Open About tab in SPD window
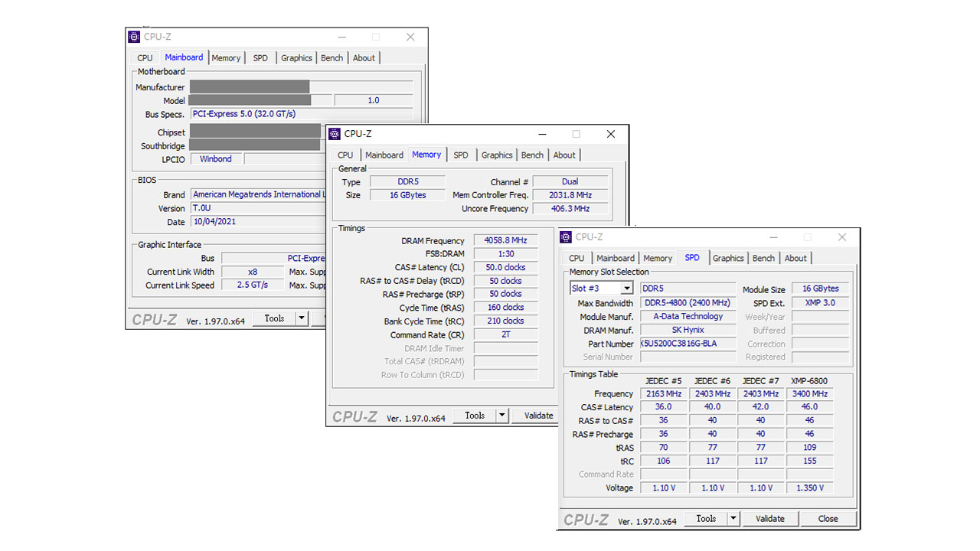 click(x=795, y=259)
